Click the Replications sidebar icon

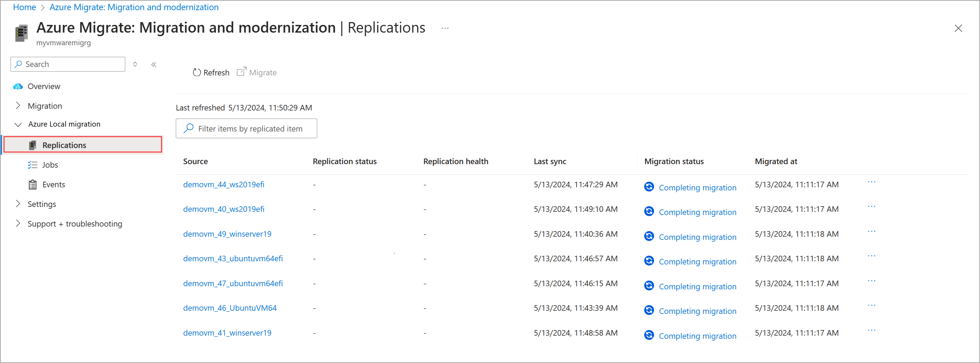tap(32, 145)
